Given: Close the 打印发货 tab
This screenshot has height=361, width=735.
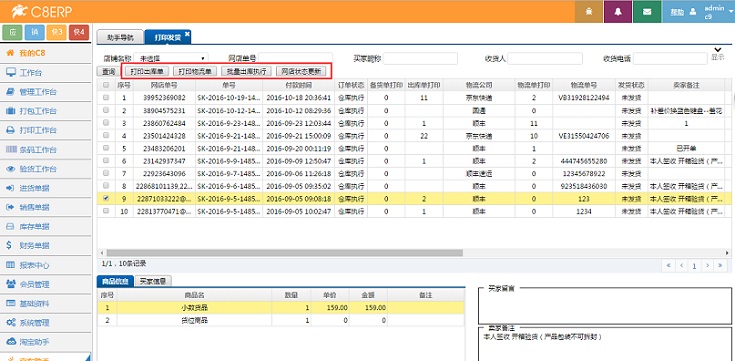Looking at the screenshot, I should (x=187, y=34).
